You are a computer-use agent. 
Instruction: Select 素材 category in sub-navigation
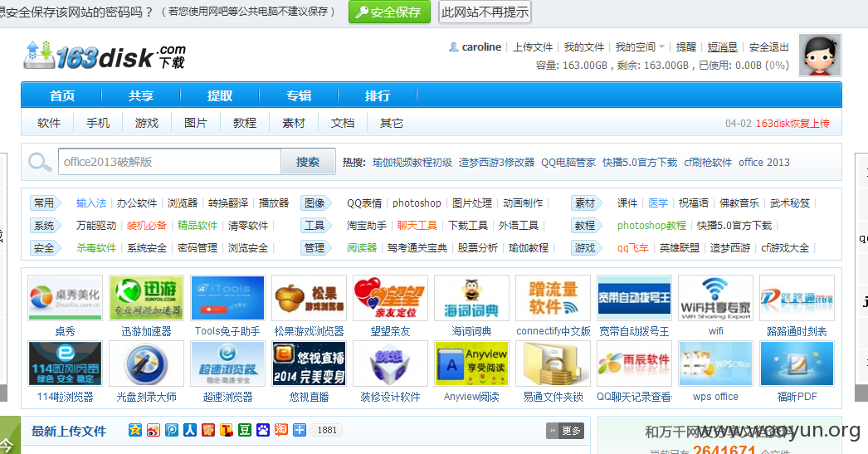pyautogui.click(x=294, y=123)
